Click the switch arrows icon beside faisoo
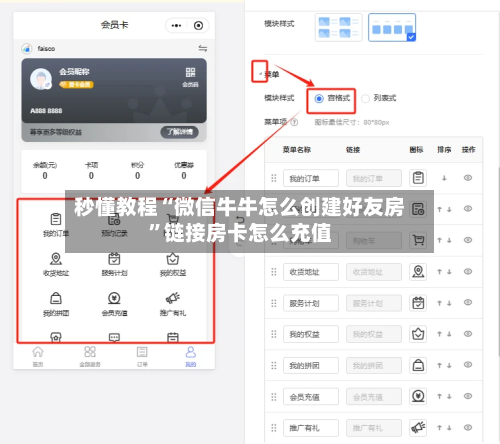This screenshot has height=444, width=500. click(x=203, y=48)
